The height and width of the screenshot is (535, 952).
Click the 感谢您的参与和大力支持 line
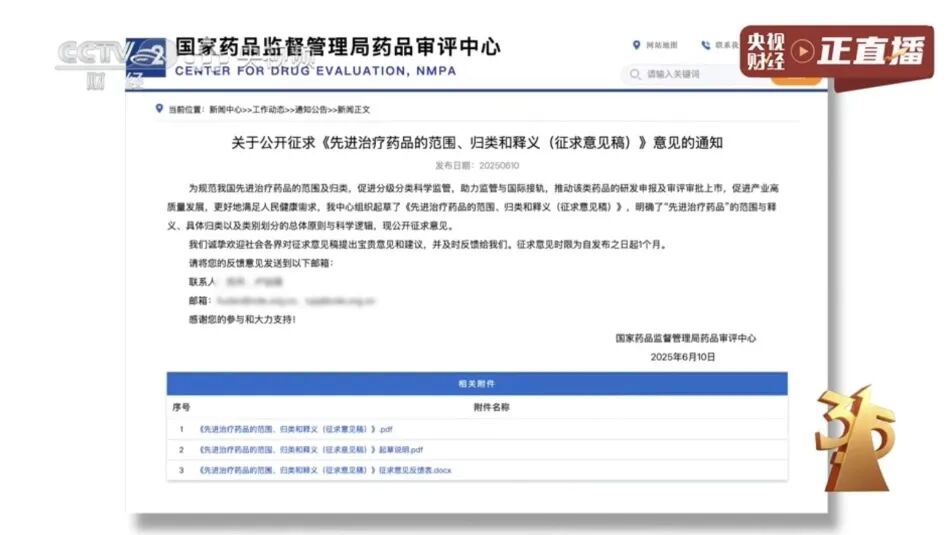(x=242, y=319)
